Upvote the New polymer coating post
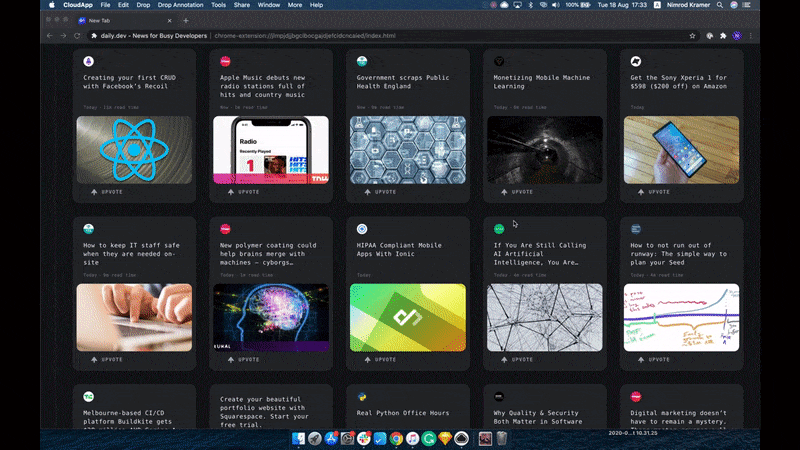 click(244, 360)
